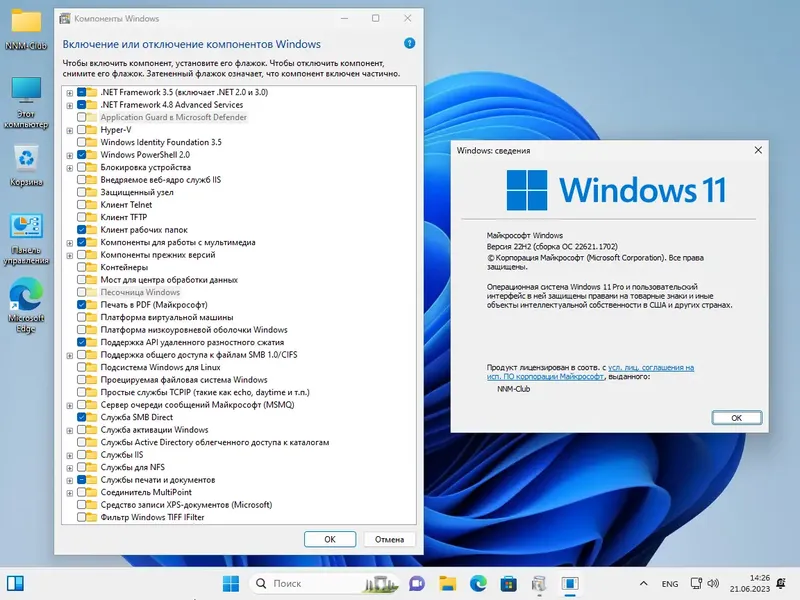Expand Поддержка общего доступа SMB 1.0/CIFS node
The height and width of the screenshot is (600, 800).
point(69,355)
